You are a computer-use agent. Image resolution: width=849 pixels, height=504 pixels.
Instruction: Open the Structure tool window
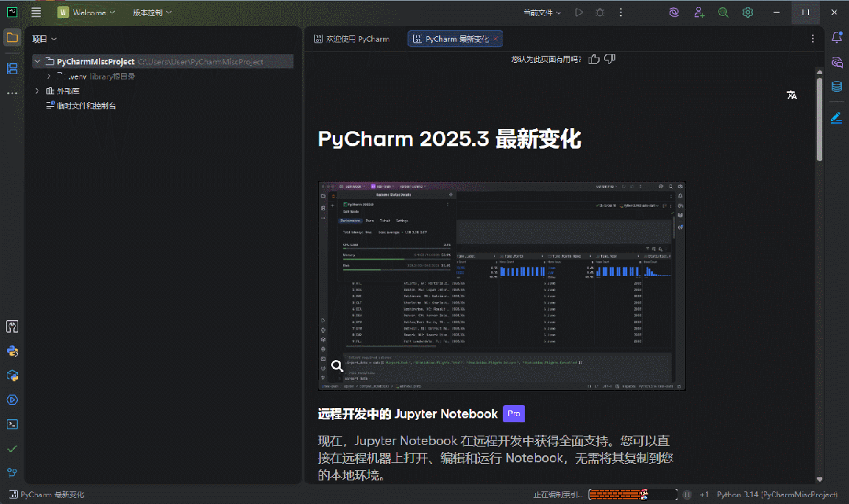(12, 68)
